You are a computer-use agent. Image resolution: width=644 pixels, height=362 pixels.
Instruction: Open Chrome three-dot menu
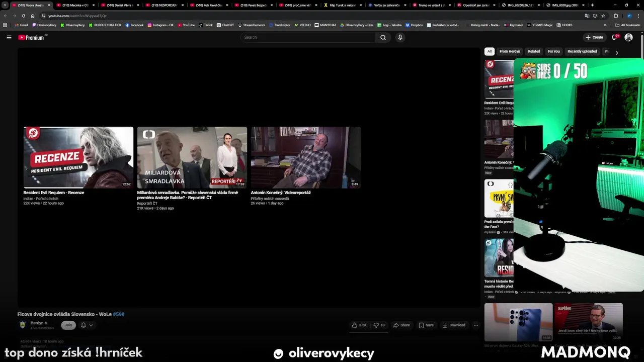click(x=638, y=16)
